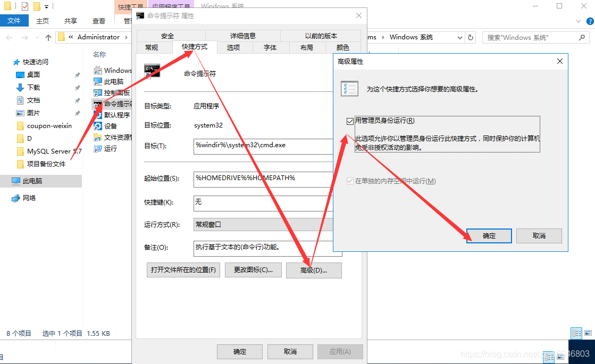
Task: Click inside the 搜索Windows 系统 search box
Action: tap(532, 37)
